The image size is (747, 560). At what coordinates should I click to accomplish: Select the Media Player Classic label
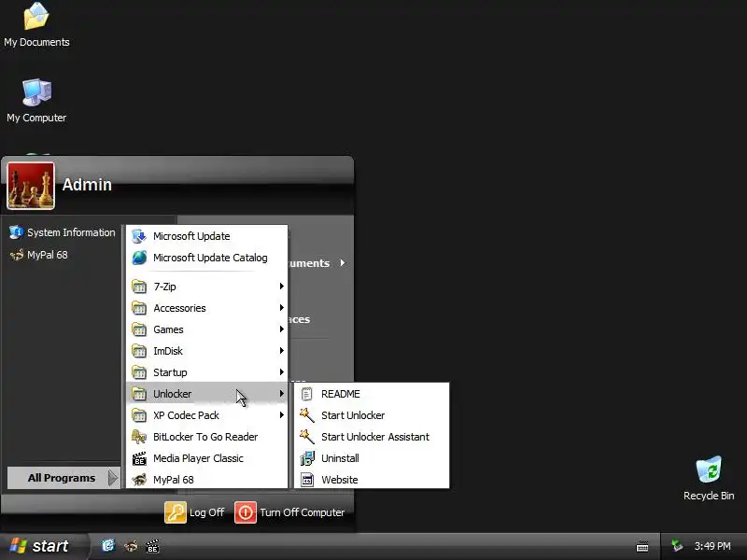pos(198,458)
